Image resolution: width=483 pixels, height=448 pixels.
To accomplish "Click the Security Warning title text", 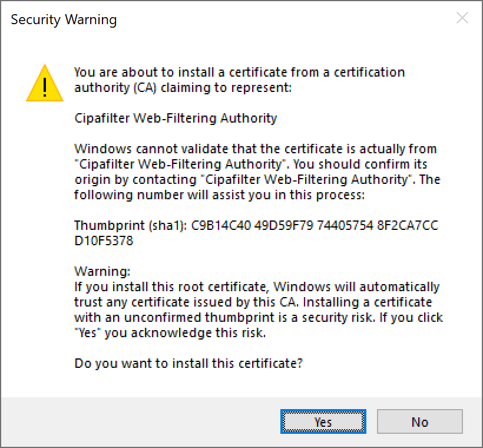I will (64, 19).
